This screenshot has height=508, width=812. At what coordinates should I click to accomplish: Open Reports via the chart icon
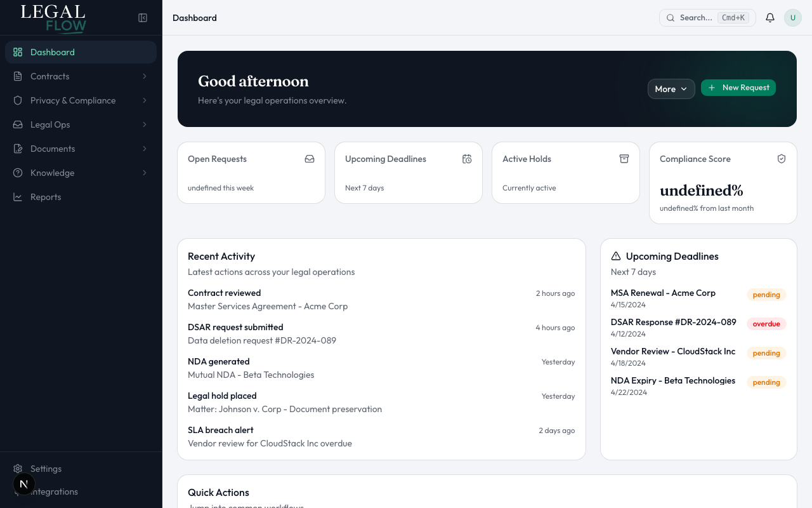(x=18, y=197)
